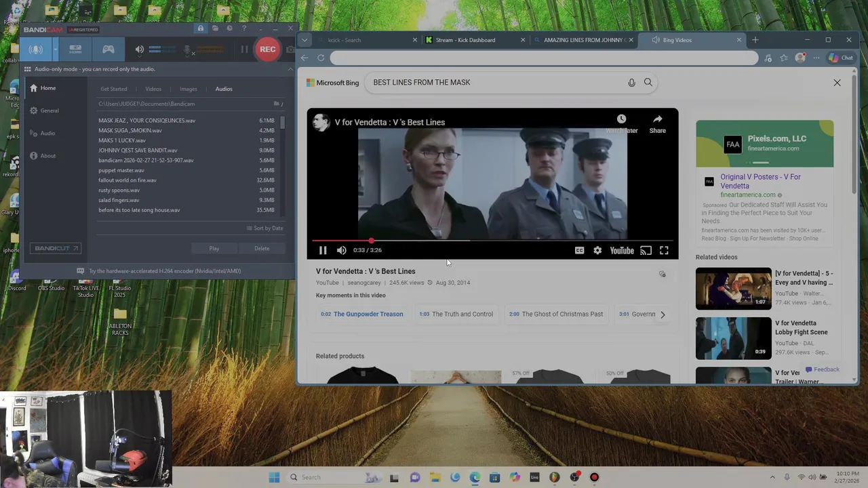
Task: Enter fullscreen on the video player
Action: point(664,251)
